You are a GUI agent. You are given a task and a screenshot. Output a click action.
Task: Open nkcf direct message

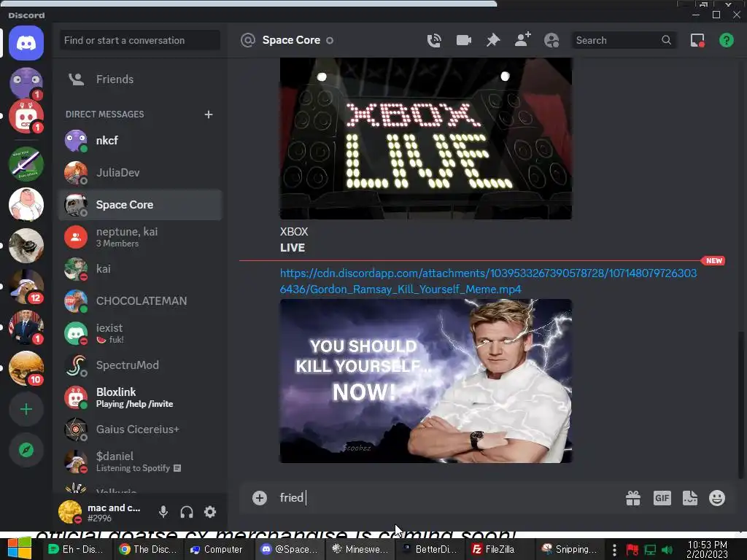click(x=140, y=141)
